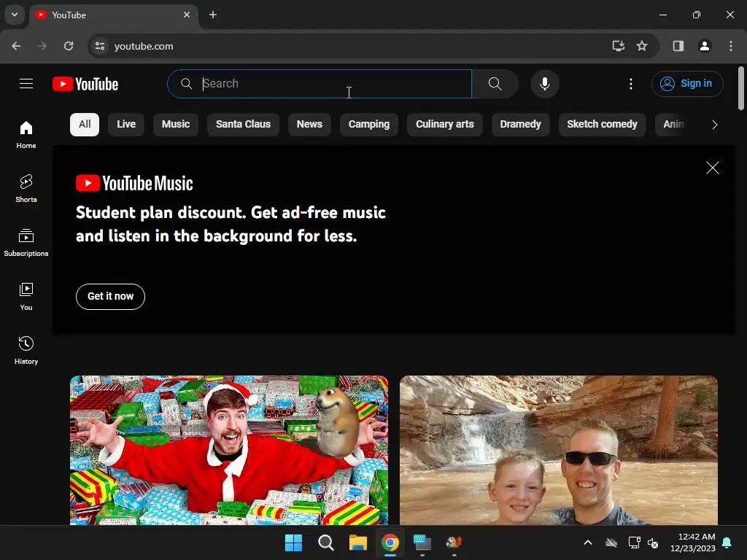Screen dimensions: 747x560
Task: Open the clock and date panel
Action: coord(693,542)
